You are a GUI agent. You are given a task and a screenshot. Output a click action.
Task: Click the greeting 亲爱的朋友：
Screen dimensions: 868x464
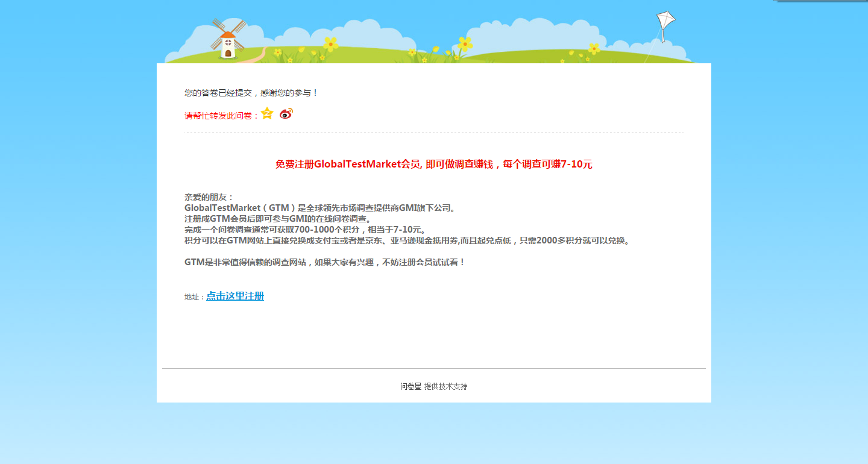209,197
